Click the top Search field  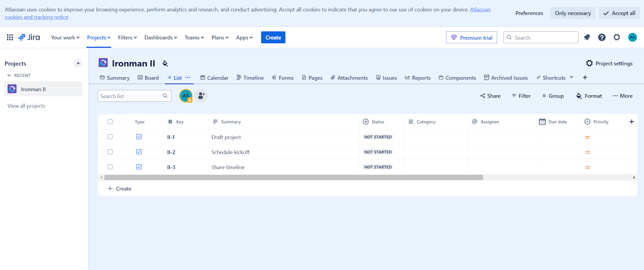coord(540,38)
